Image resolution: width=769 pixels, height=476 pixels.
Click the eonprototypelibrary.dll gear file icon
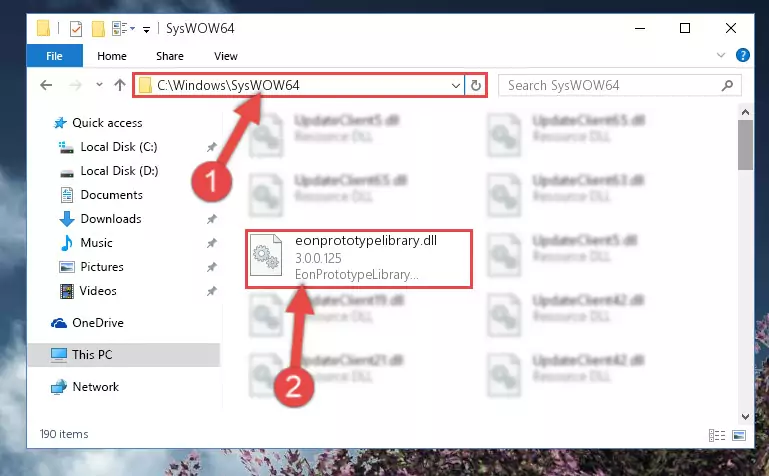pos(266,255)
